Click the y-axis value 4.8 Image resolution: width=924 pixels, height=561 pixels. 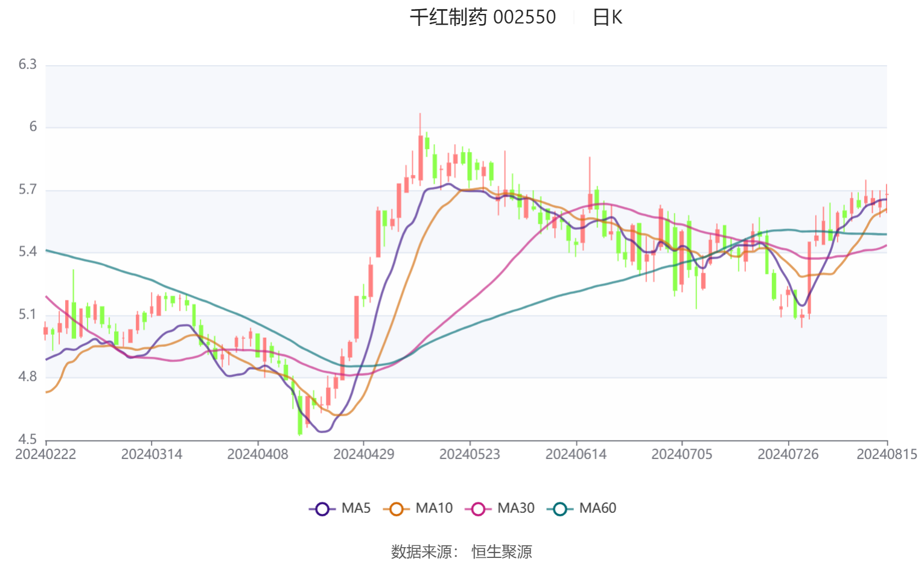coord(28,377)
